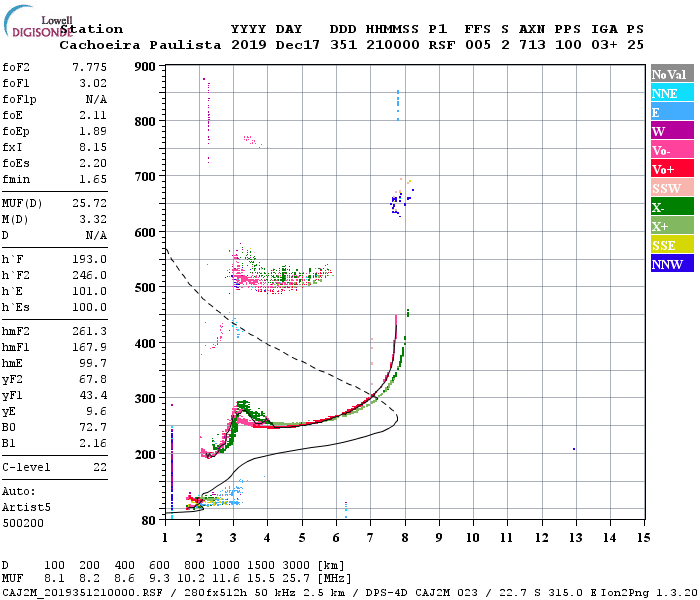The image size is (700, 600).
Task: Click the h`F2 value 246.0
Action: pyautogui.click(x=89, y=275)
